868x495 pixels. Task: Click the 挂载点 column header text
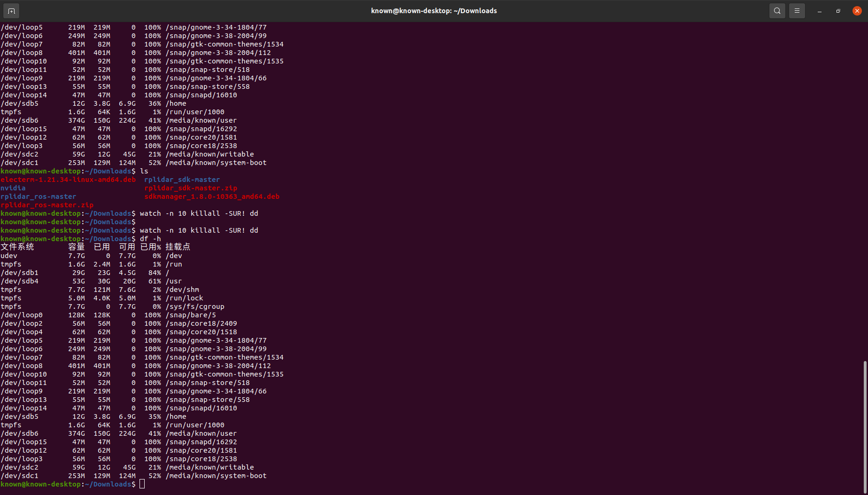(x=178, y=246)
